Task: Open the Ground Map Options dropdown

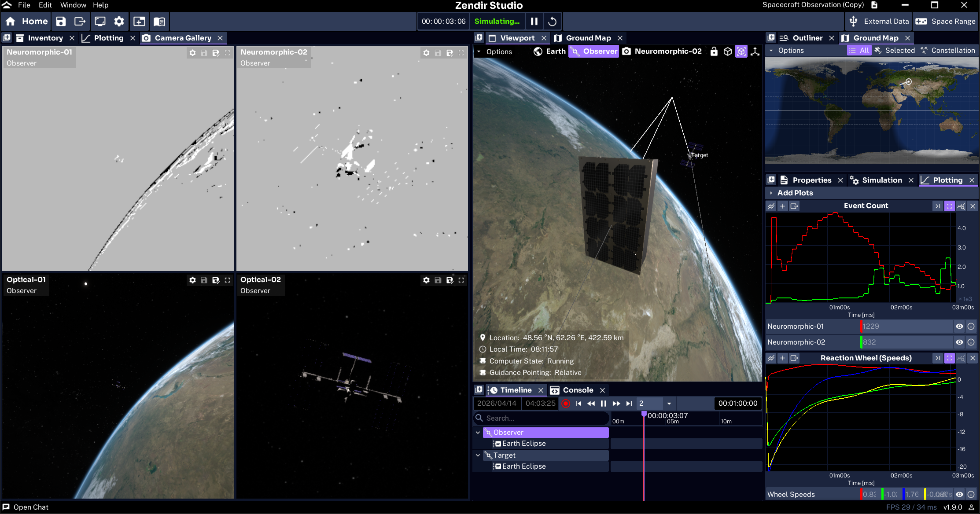Action: click(786, 51)
